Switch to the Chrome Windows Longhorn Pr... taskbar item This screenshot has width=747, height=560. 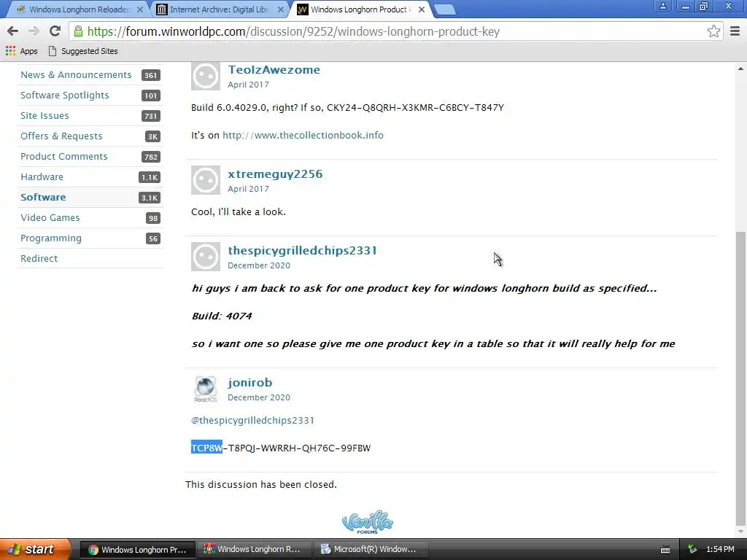pos(137,550)
